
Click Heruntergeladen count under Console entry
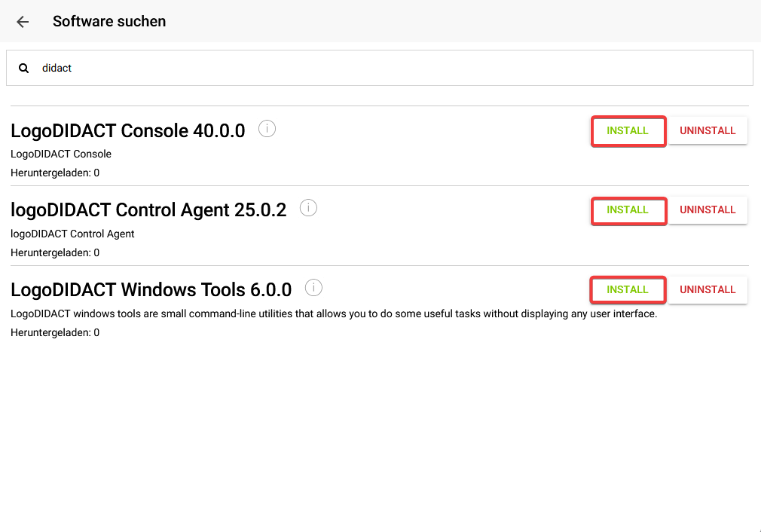tap(55, 173)
